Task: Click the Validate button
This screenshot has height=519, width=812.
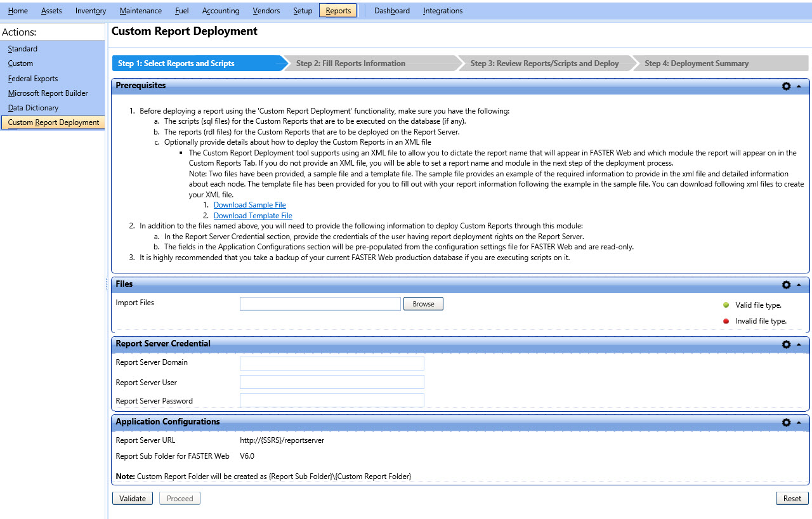Action: click(x=133, y=499)
